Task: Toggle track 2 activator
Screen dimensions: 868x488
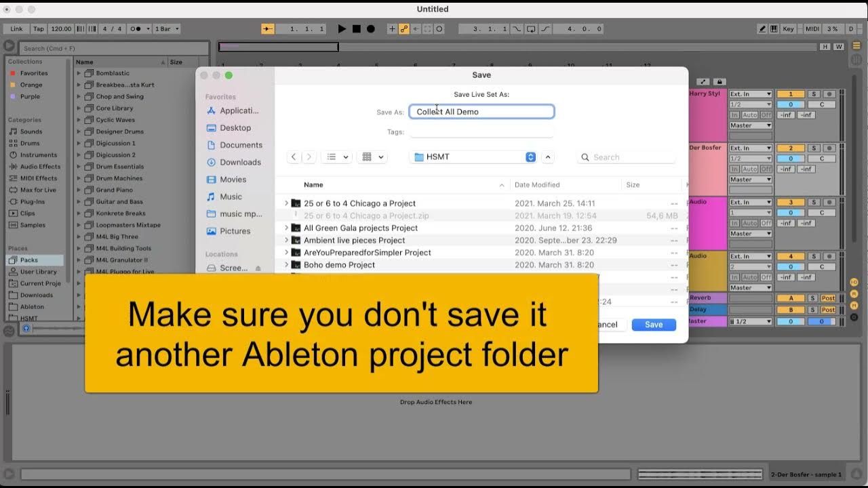Action: [791, 148]
